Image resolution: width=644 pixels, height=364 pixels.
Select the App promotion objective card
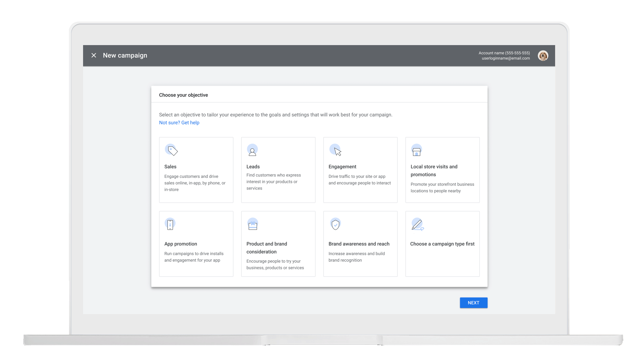coord(196,243)
